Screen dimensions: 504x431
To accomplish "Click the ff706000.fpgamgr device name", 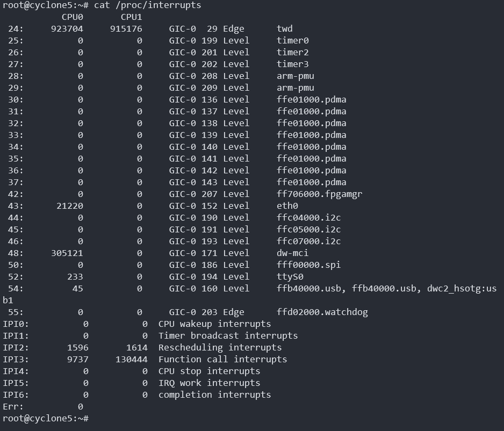I will [x=319, y=194].
